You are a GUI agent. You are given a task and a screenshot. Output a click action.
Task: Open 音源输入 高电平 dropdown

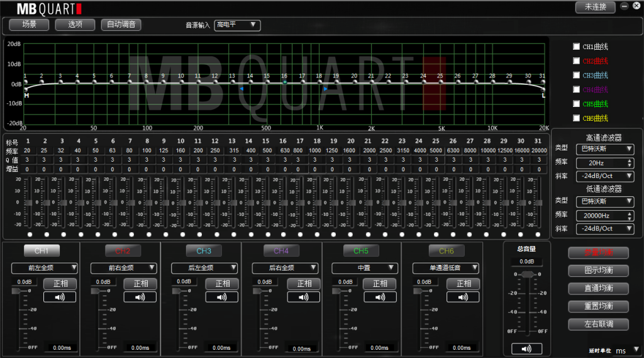237,25
